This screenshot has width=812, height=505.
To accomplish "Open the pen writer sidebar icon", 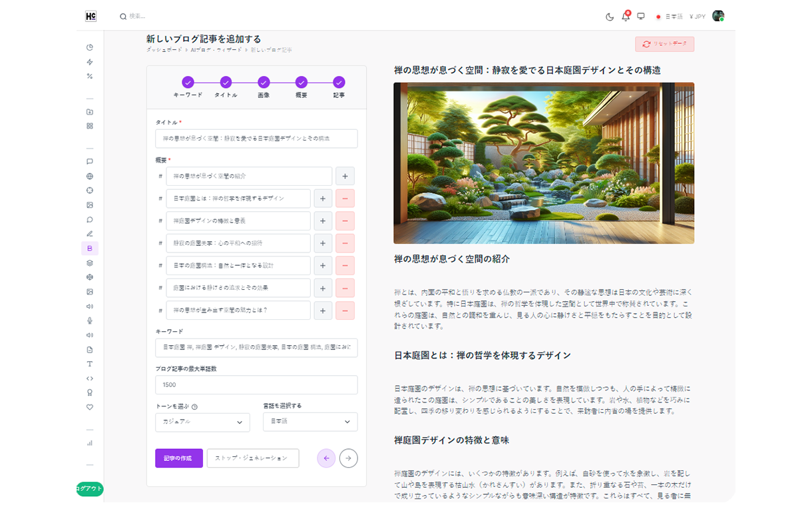I will click(x=90, y=234).
